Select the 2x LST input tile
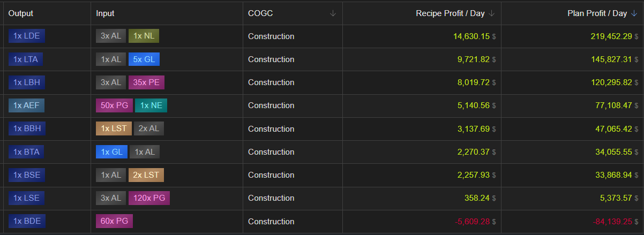 click(146, 175)
